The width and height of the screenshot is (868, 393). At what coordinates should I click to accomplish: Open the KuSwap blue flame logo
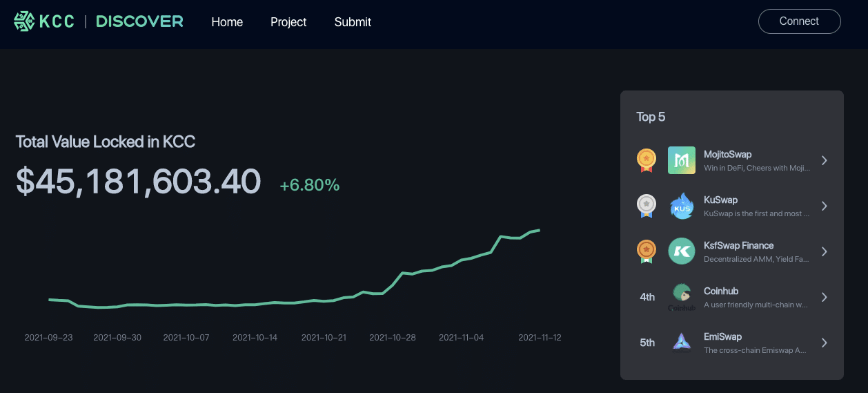point(681,206)
